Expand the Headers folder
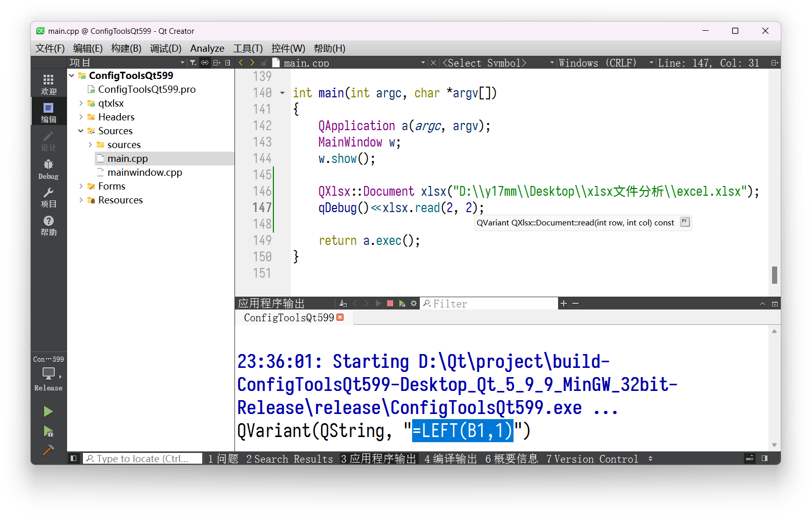The height and width of the screenshot is (518, 812). (81, 117)
